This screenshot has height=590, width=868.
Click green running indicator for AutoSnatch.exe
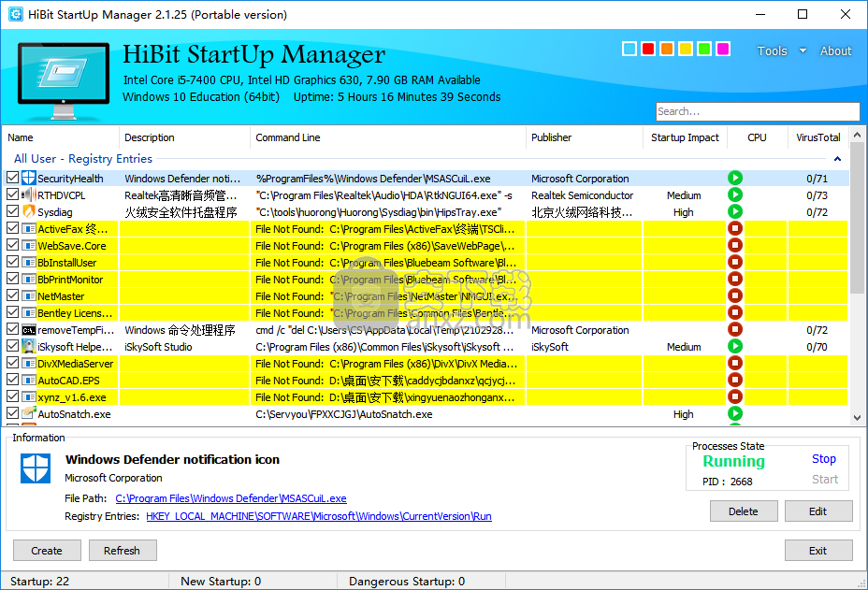735,413
